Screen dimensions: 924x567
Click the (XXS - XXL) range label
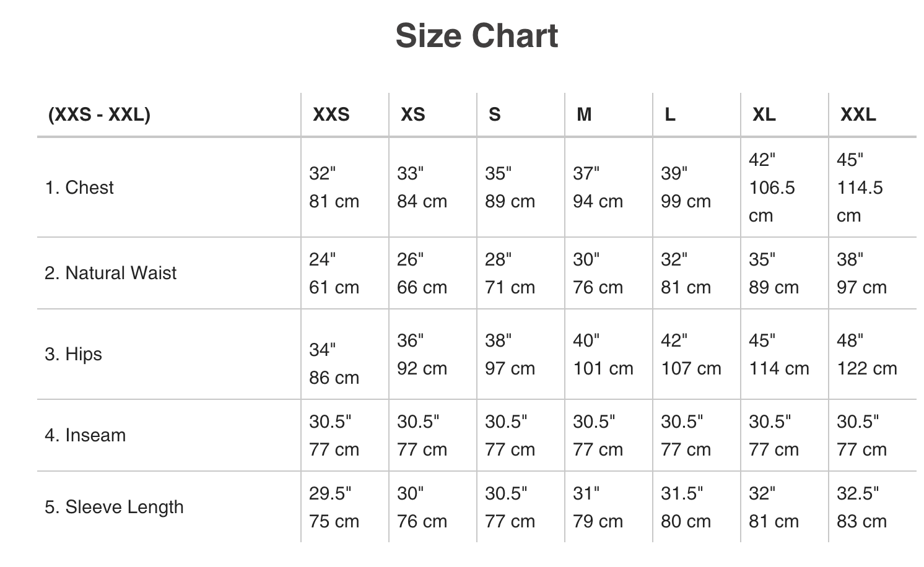coord(99,115)
